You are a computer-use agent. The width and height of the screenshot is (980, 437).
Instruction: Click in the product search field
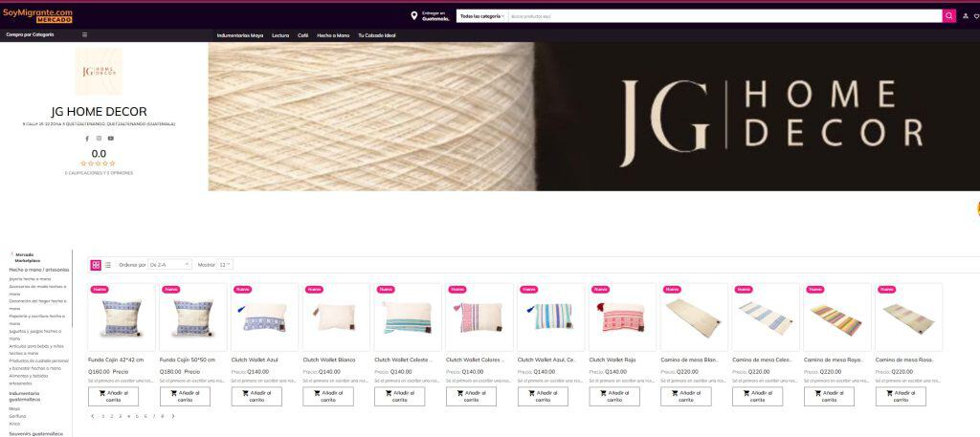pos(725,15)
